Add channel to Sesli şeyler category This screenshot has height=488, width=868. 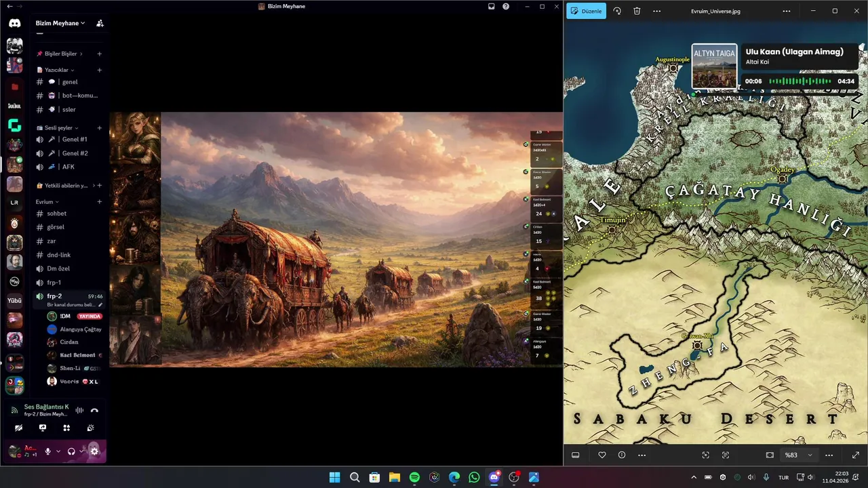click(x=100, y=127)
